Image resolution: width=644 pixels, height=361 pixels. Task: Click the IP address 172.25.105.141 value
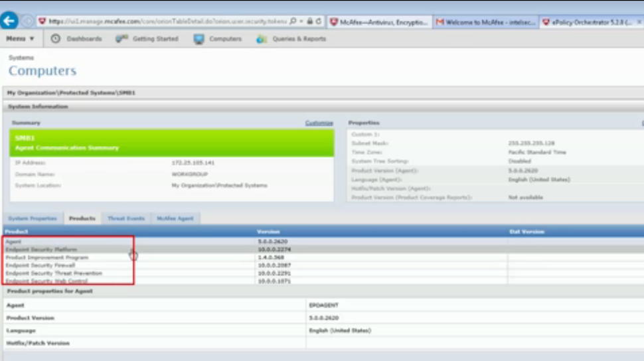click(x=193, y=163)
